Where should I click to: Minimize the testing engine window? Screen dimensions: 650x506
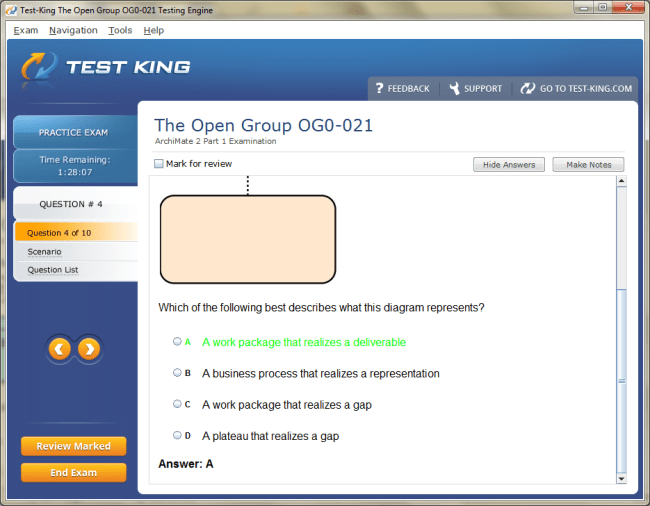pos(585,7)
